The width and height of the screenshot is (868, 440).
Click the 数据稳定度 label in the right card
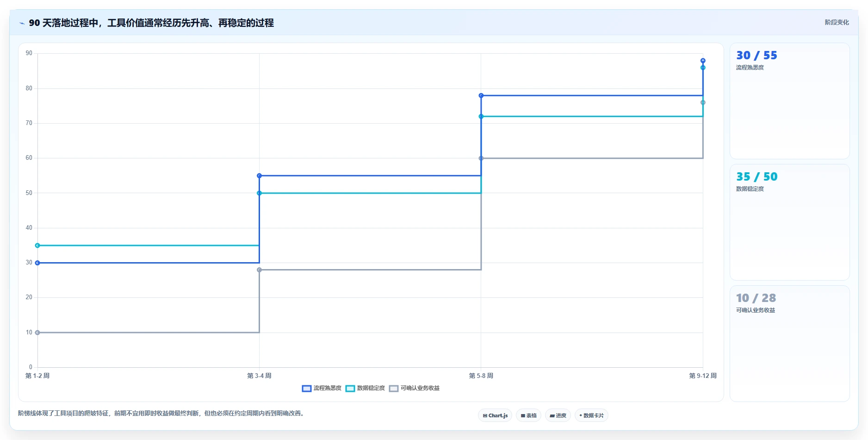click(750, 189)
